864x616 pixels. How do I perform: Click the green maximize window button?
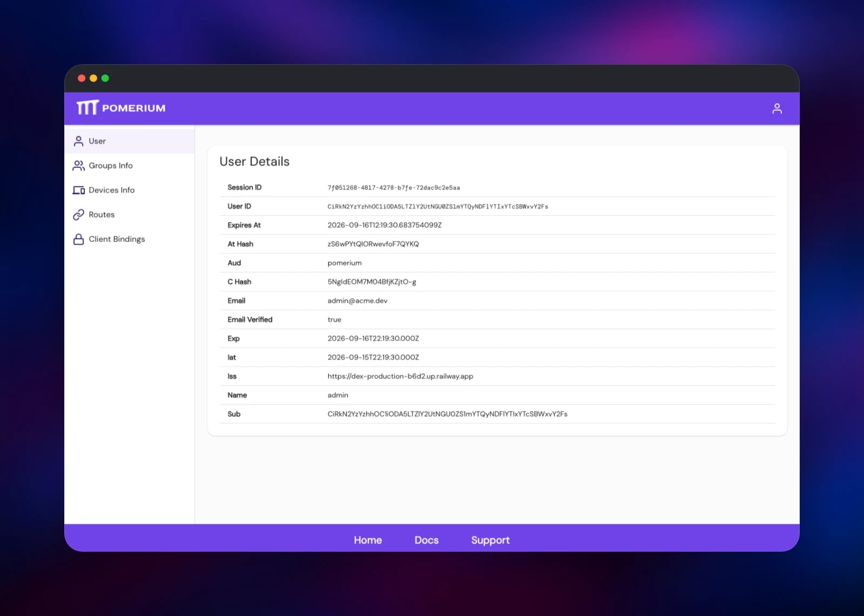coord(105,78)
